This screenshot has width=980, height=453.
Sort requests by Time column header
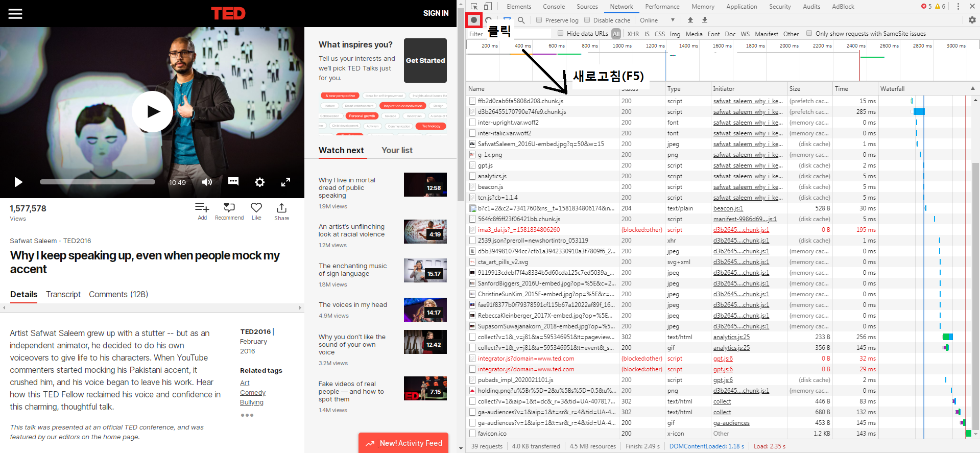tap(855, 88)
